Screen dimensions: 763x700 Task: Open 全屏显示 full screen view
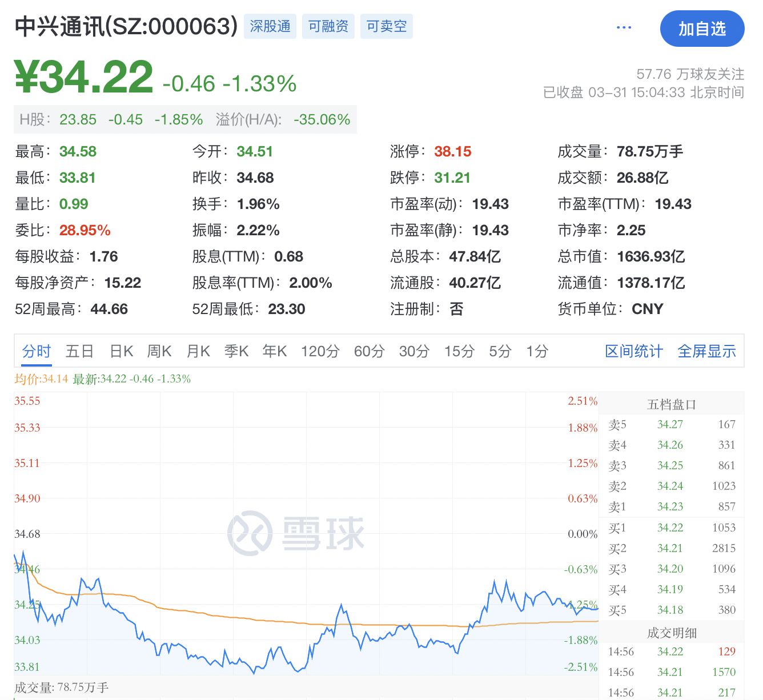pyautogui.click(x=706, y=352)
